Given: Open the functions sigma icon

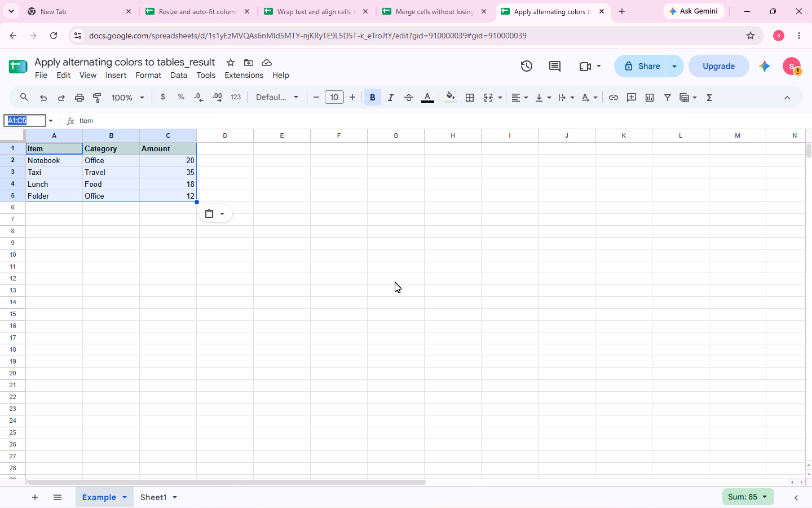Looking at the screenshot, I should [709, 98].
